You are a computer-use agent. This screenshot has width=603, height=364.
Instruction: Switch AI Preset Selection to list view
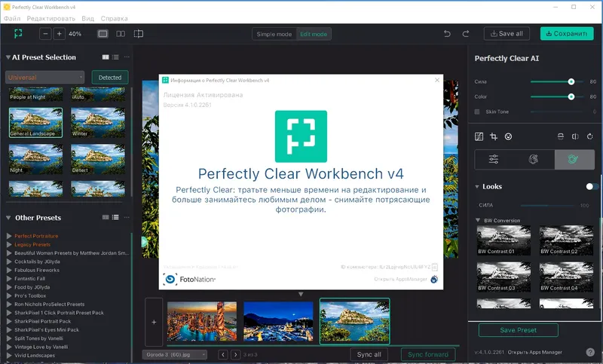tap(115, 57)
